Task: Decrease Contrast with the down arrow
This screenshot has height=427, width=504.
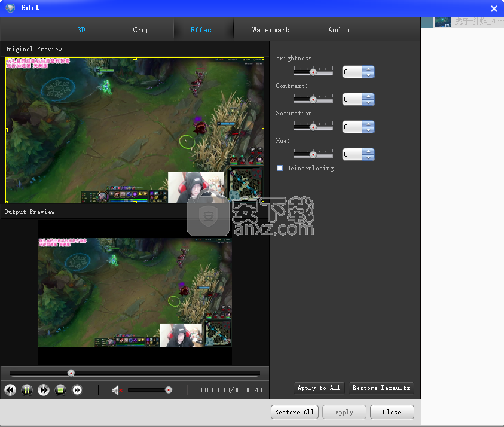Action: pos(369,103)
